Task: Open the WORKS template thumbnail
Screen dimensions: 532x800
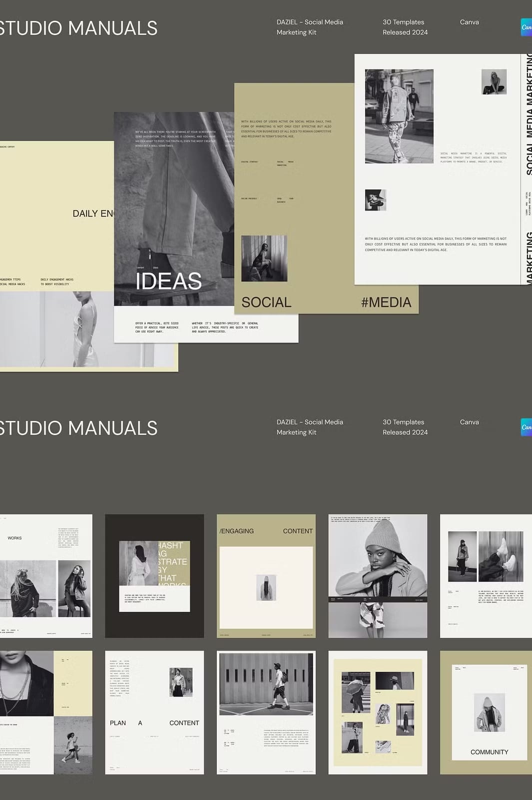Action: point(46,575)
